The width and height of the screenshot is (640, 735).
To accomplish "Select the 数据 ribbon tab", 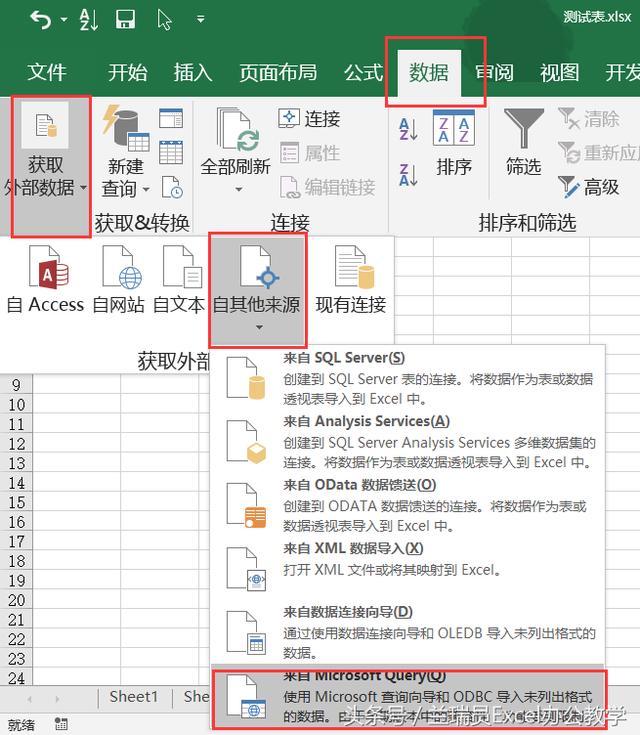I will coord(429,73).
